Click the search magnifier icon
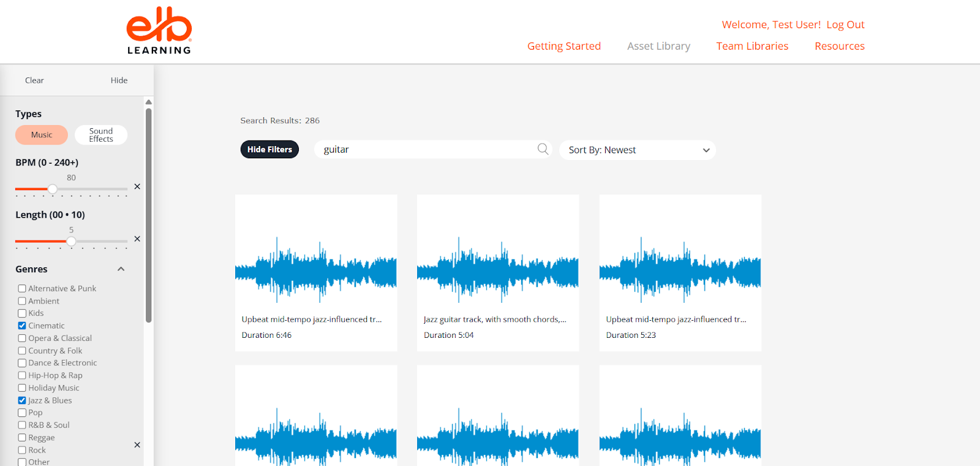This screenshot has width=980, height=466. (x=543, y=149)
